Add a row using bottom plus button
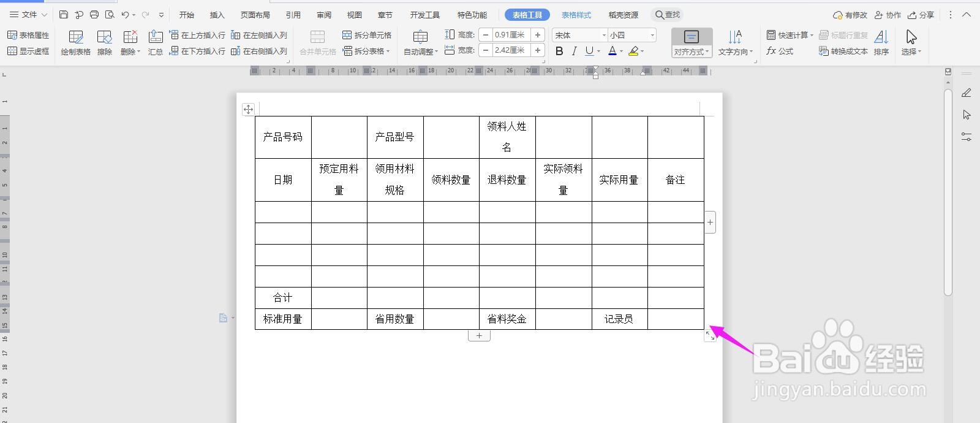Image resolution: width=980 pixels, height=423 pixels. [x=479, y=335]
